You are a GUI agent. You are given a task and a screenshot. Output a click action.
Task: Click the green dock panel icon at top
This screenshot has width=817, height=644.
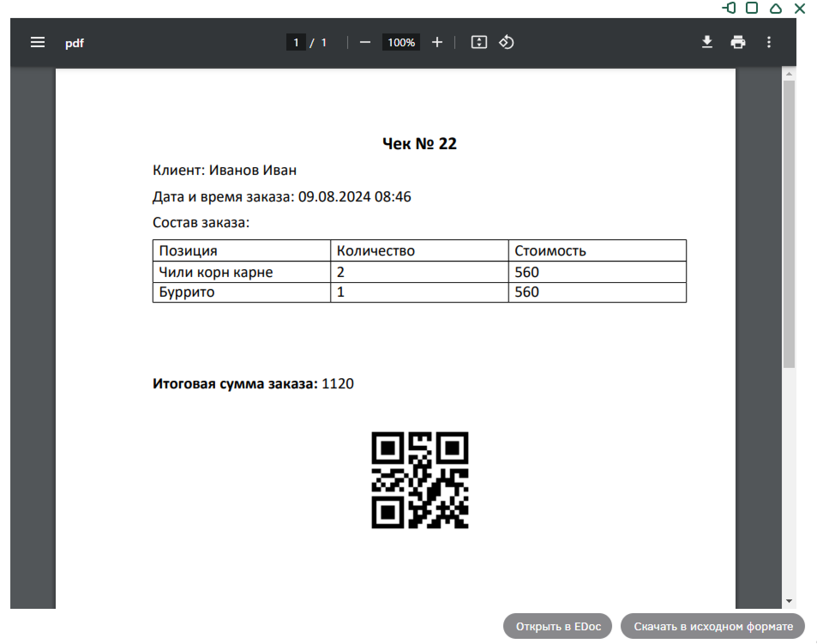click(x=729, y=8)
